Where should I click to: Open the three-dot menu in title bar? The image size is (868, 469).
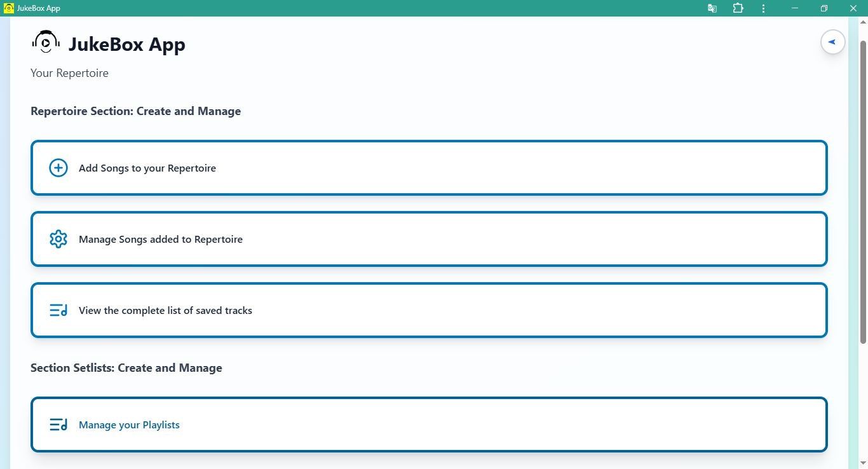coord(763,8)
